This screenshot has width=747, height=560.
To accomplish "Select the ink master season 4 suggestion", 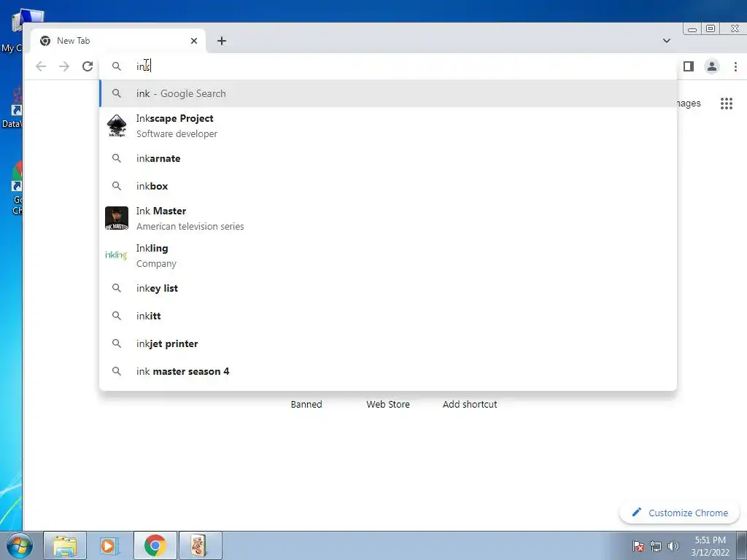I will [388, 371].
